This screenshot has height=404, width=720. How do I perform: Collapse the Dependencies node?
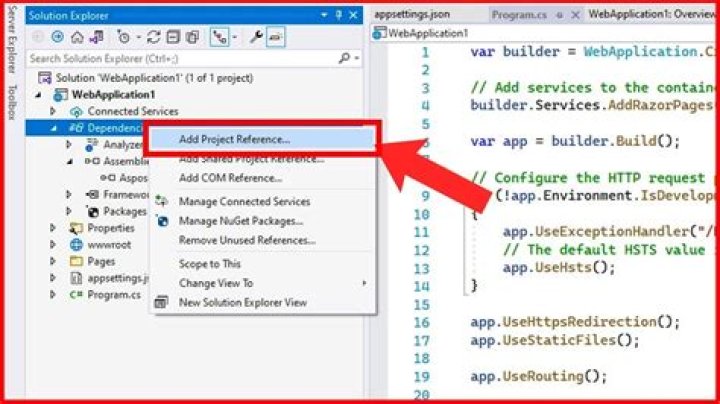point(54,128)
